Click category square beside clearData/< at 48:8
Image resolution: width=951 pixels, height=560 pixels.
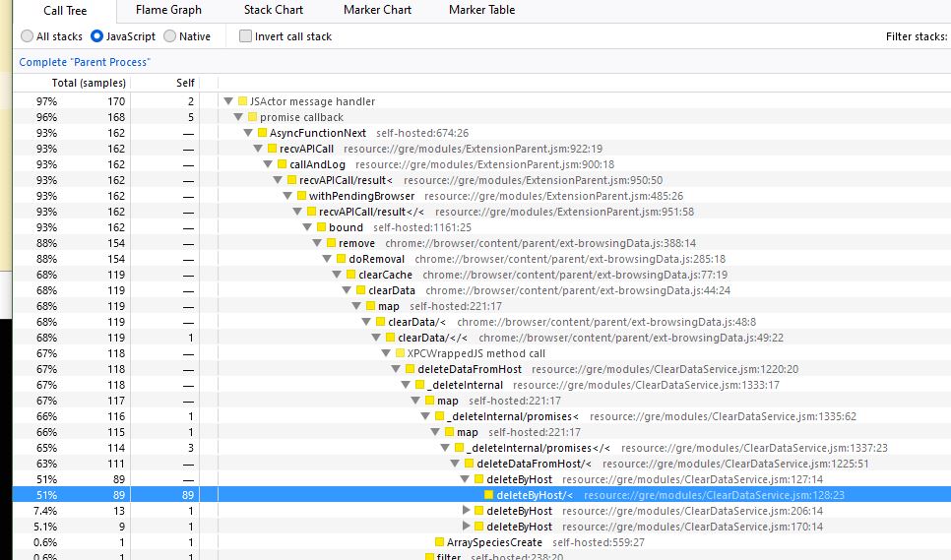[x=380, y=322]
